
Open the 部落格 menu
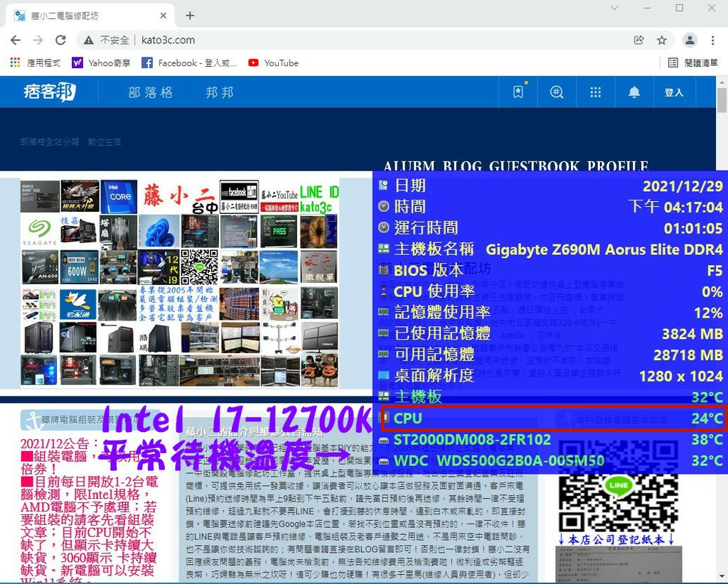coord(151,93)
